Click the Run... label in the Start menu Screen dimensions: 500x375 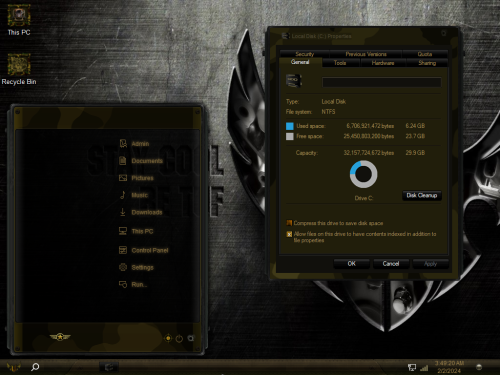click(x=139, y=285)
